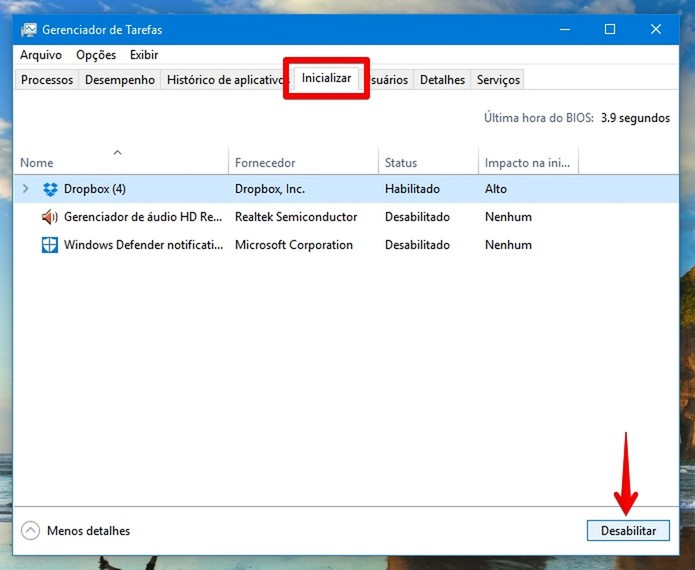Viewport: 695px width, 570px height.
Task: Switch to the Desempenho tab
Action: pyautogui.click(x=120, y=80)
